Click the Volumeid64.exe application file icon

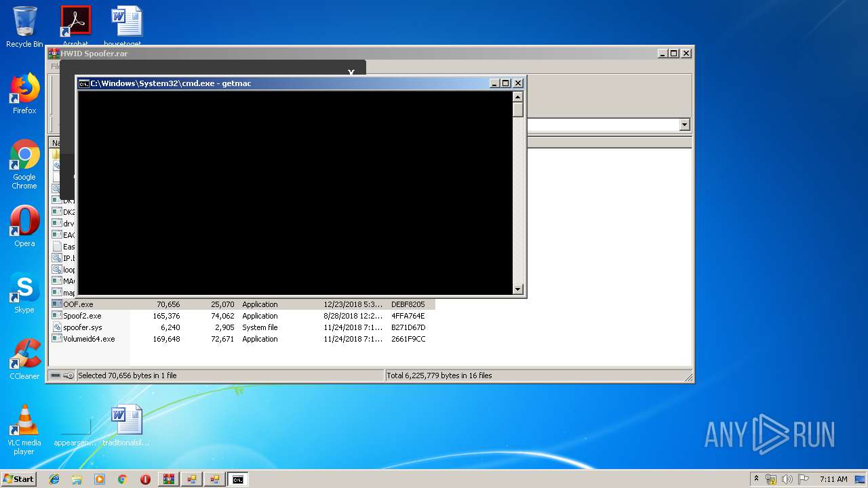pos(57,339)
